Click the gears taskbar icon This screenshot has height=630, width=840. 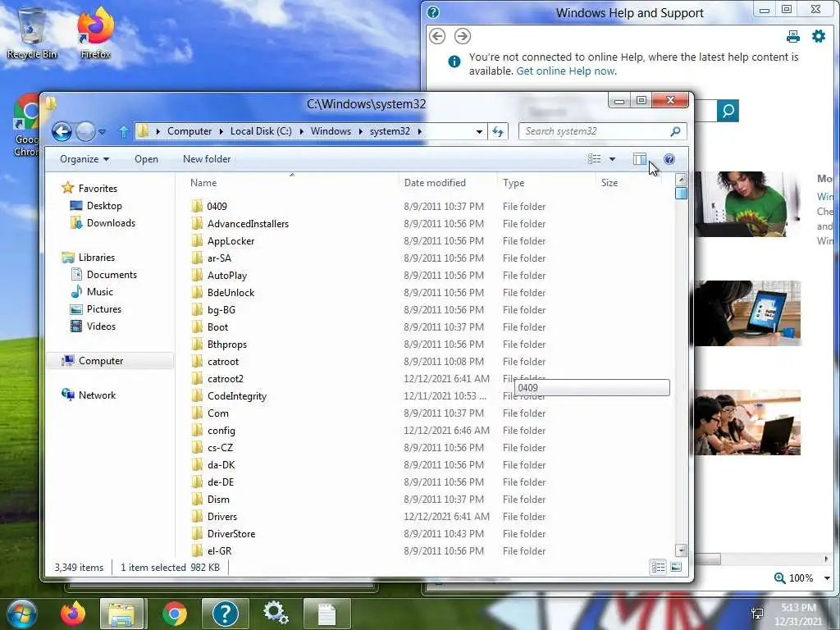276,612
